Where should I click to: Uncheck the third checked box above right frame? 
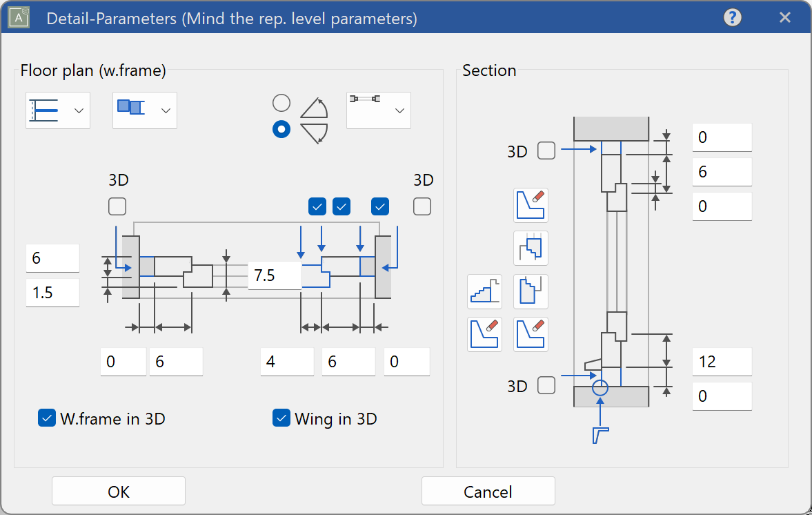(x=380, y=206)
